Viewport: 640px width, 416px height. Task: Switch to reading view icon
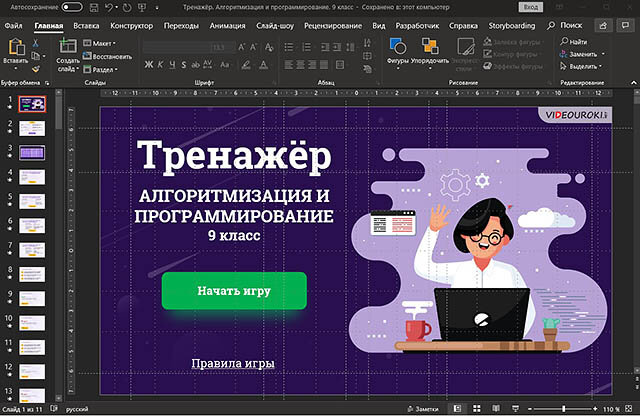coord(496,408)
